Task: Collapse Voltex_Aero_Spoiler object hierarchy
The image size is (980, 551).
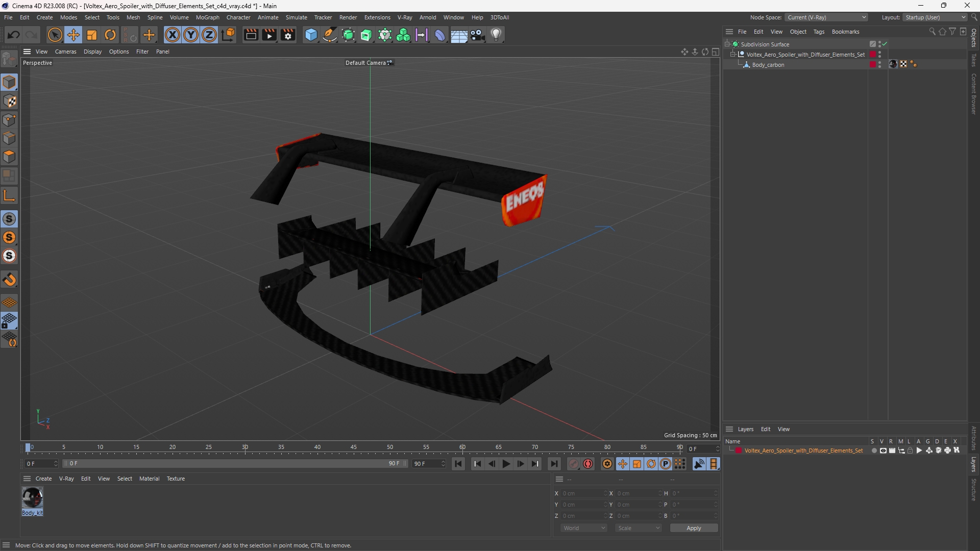Action: point(733,55)
